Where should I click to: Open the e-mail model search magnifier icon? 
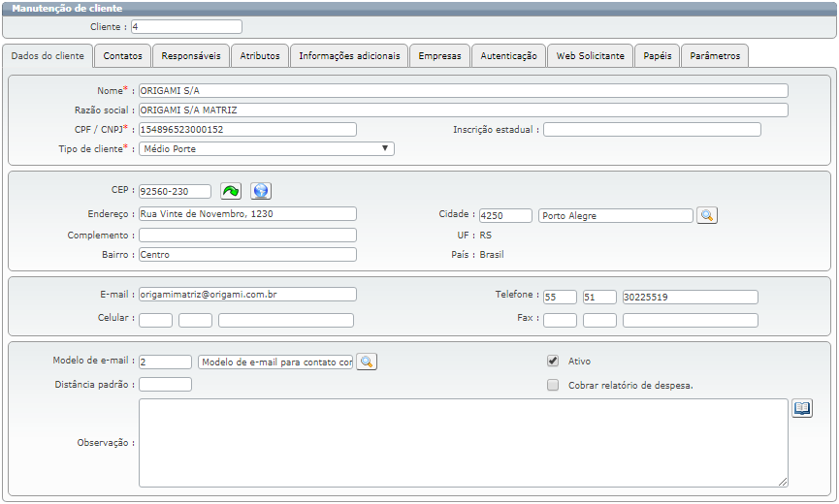[x=367, y=362]
